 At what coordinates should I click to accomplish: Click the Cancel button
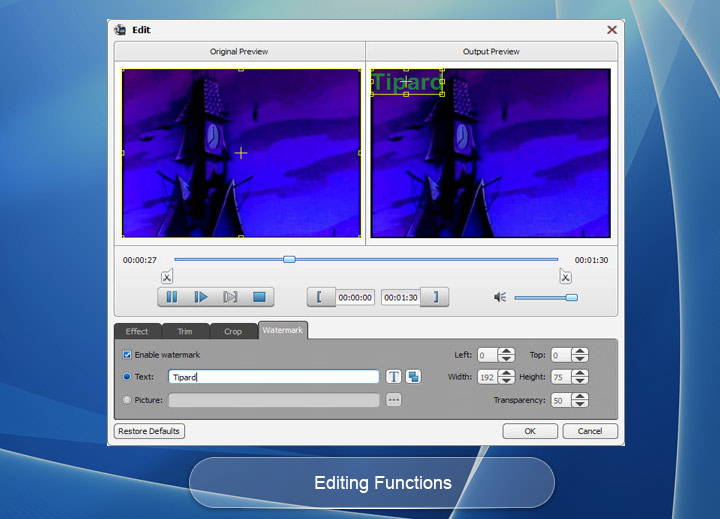point(590,431)
